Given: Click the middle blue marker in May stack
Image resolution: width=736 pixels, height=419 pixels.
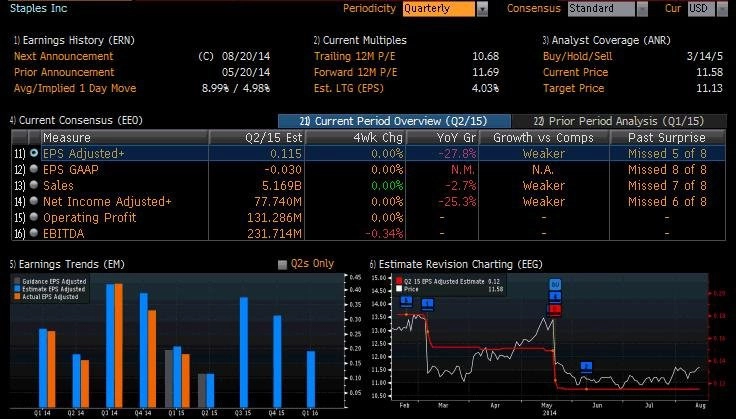Looking at the screenshot, I should click(555, 297).
